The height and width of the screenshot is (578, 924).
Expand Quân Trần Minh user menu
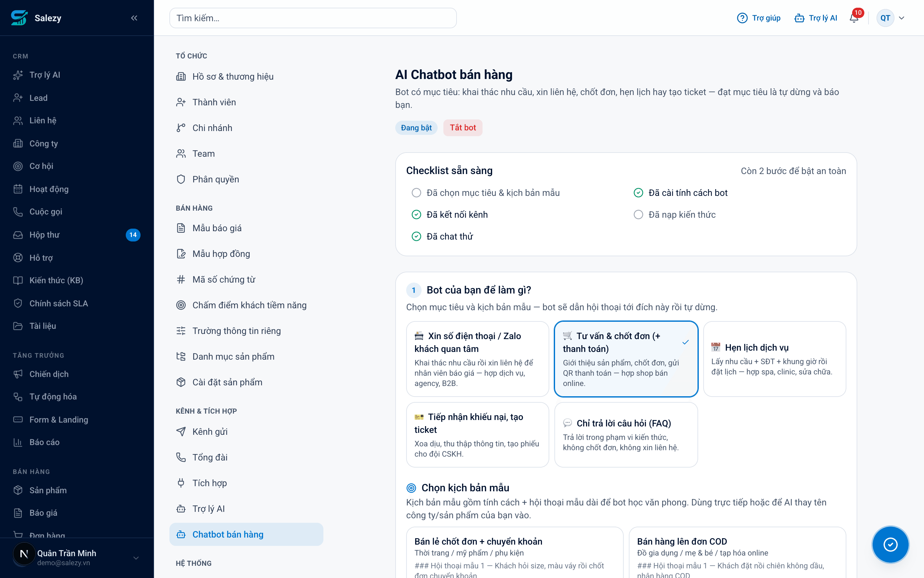pyautogui.click(x=77, y=558)
